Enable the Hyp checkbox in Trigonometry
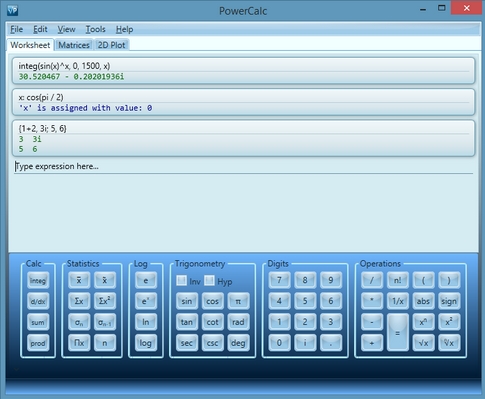 tap(209, 281)
